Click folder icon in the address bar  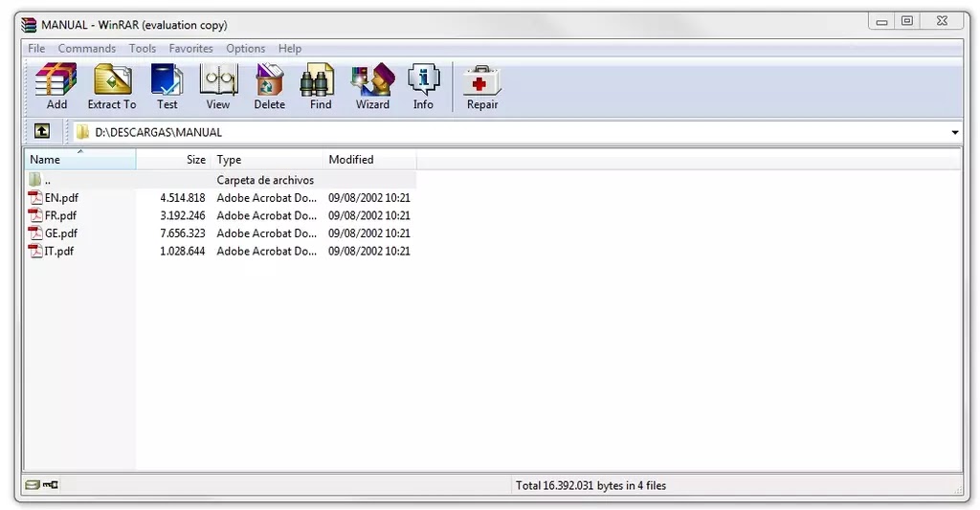click(82, 132)
